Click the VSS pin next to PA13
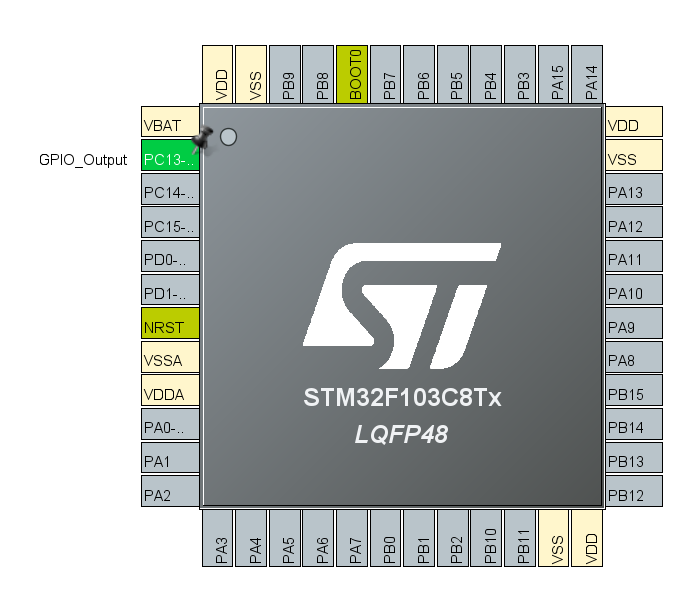The width and height of the screenshot is (676, 593). 634,155
